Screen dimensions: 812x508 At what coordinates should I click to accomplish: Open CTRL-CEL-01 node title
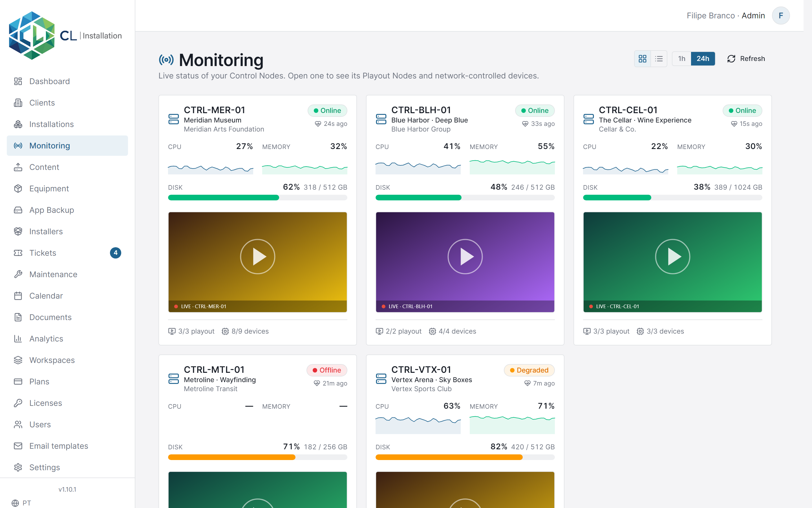(628, 110)
